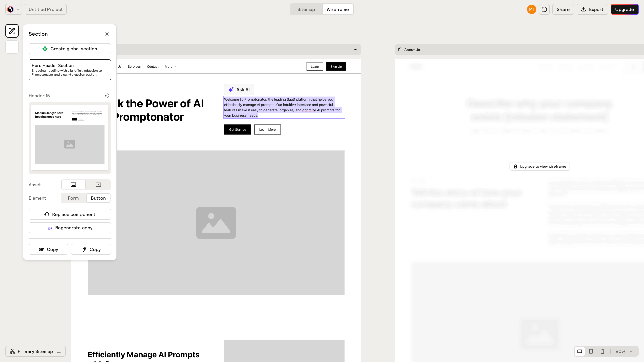Switch preview to tablet view
Screen dimensions: 644x362
coord(591,351)
